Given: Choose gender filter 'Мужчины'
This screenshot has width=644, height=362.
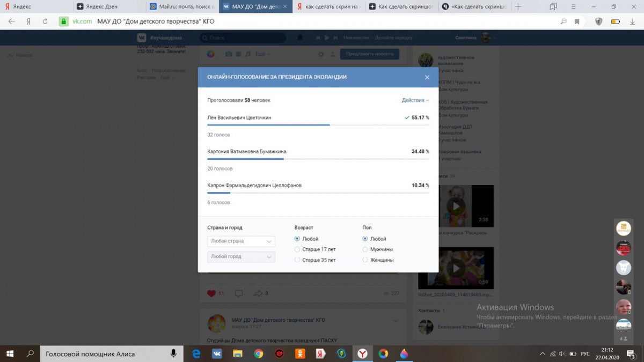Looking at the screenshot, I should (x=365, y=249).
